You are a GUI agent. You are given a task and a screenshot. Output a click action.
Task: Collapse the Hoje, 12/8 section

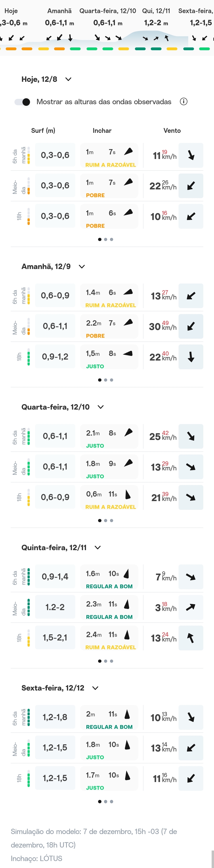[68, 79]
